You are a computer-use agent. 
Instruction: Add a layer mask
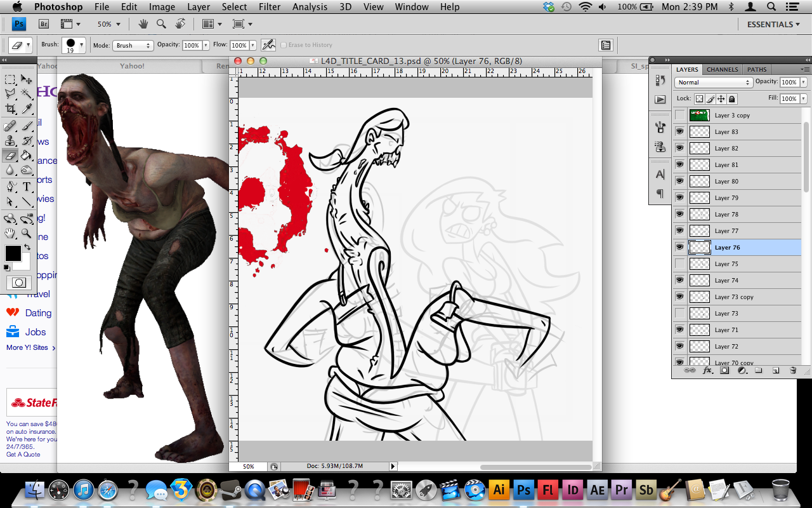724,370
